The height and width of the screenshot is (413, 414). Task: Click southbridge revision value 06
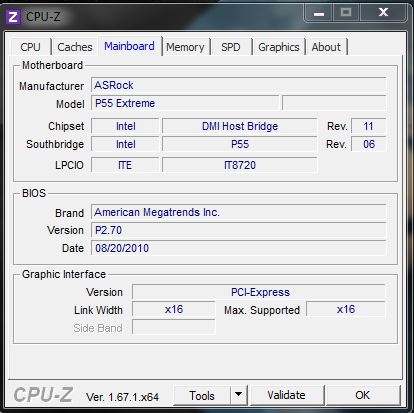point(368,144)
